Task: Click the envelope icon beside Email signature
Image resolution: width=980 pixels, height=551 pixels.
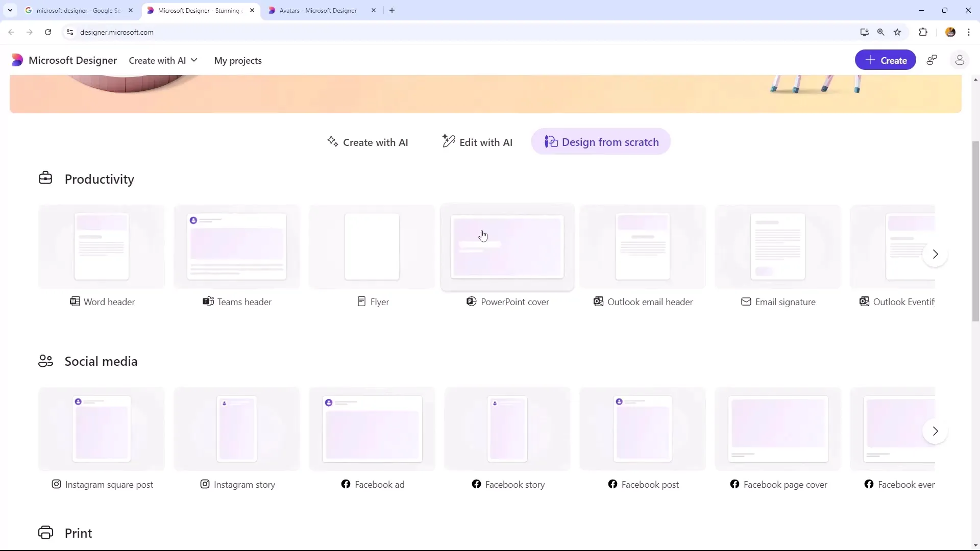Action: 746,302
